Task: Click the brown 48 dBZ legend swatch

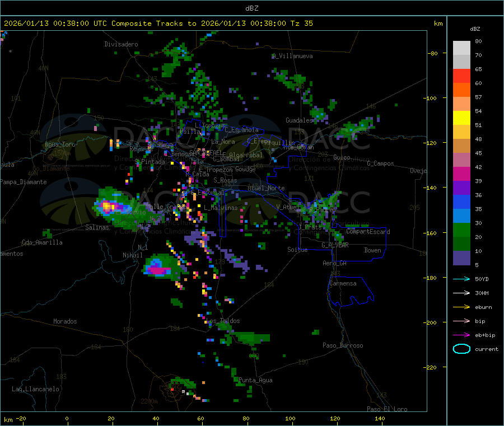Action: point(461,146)
